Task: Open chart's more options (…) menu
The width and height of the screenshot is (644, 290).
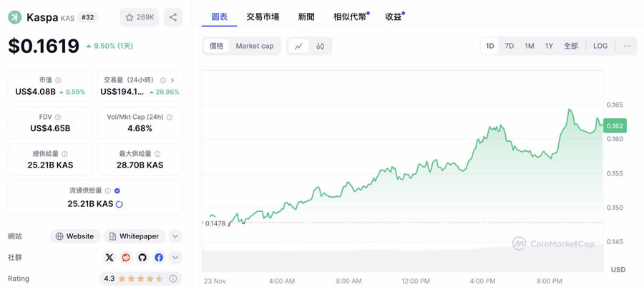Action: point(627,46)
